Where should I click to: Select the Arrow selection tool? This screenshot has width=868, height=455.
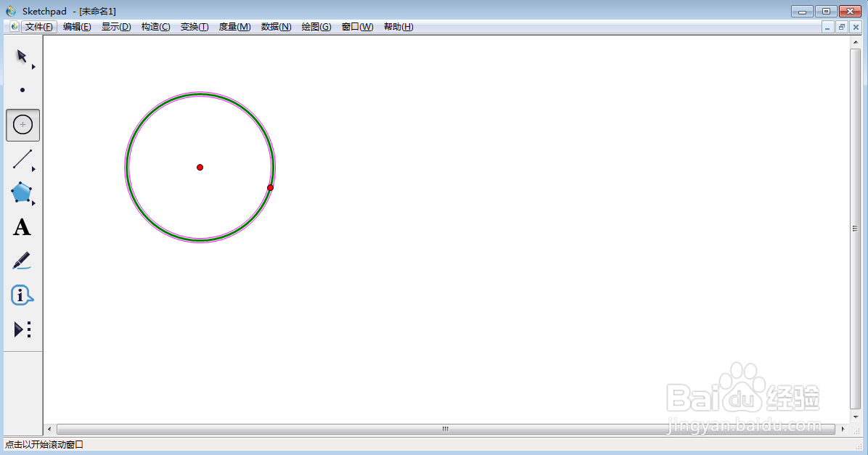(22, 57)
